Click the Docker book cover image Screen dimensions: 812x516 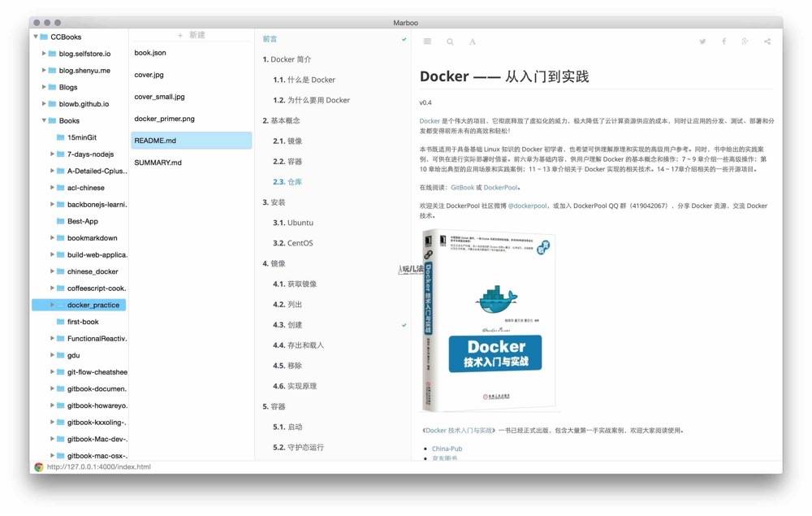(x=488, y=320)
